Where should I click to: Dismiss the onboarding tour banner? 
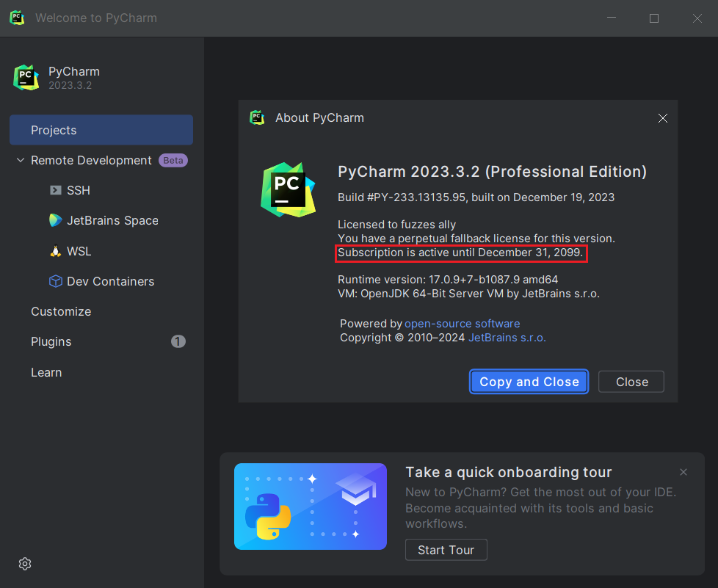pyautogui.click(x=683, y=472)
